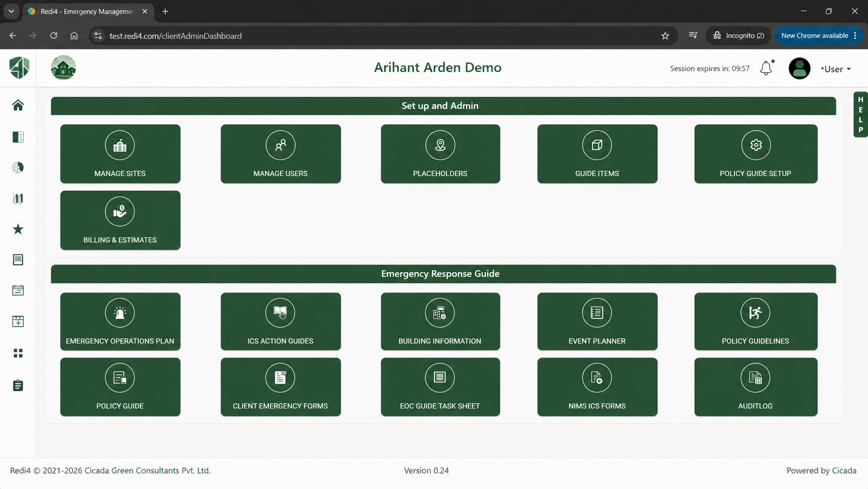The width and height of the screenshot is (868, 489).
Task: Open the tab search chevron in Chrome
Action: (11, 11)
